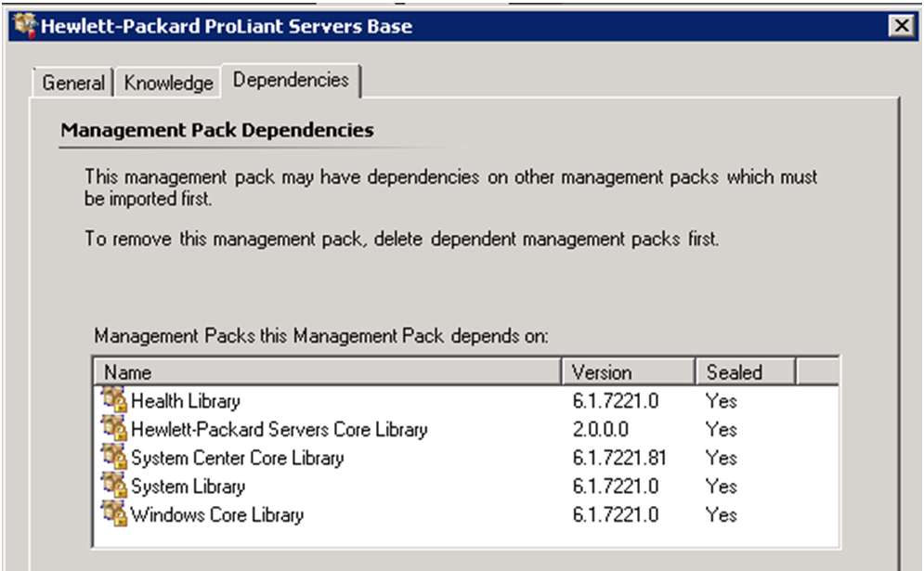Image resolution: width=924 pixels, height=571 pixels.
Task: Click the Health Library management pack icon
Action: [114, 401]
